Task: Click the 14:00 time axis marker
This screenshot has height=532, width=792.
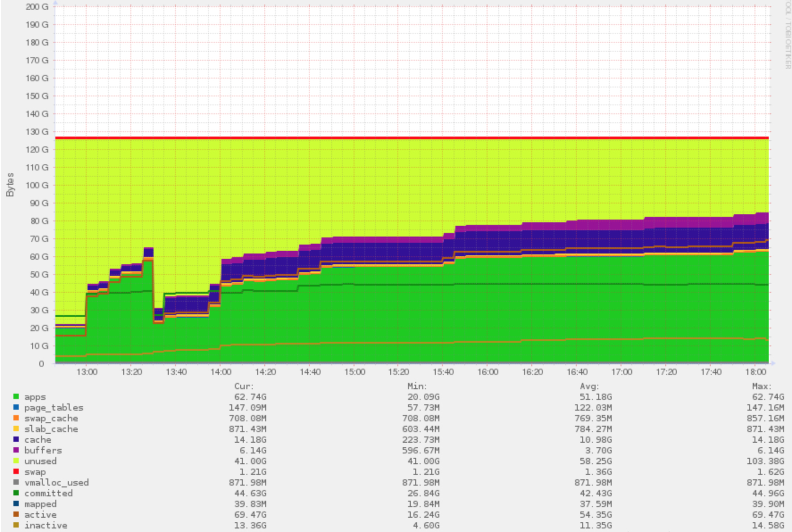Action: (221, 372)
